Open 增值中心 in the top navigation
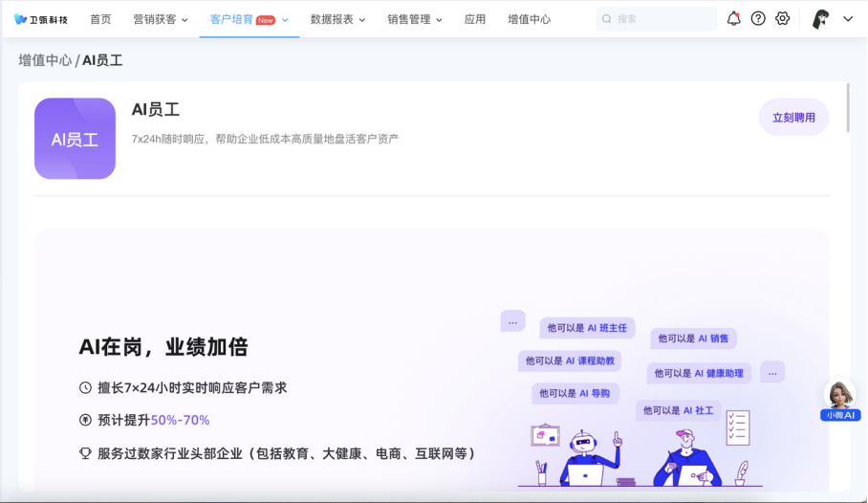This screenshot has height=503, width=868. (530, 19)
